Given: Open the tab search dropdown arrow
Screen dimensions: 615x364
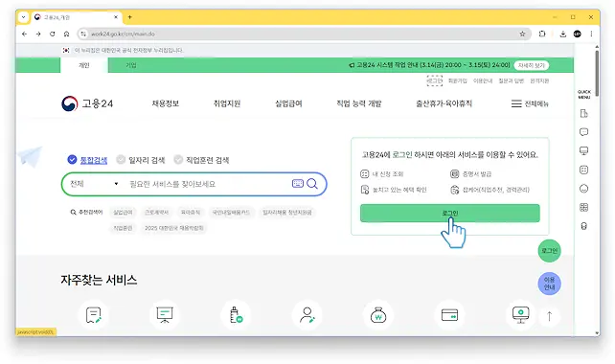Looking at the screenshot, I should tap(24, 17).
